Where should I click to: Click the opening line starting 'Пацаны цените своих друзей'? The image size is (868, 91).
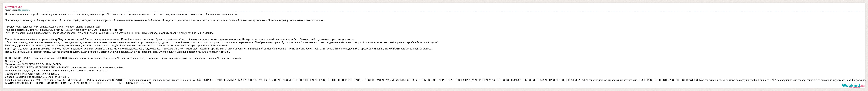(122, 14)
